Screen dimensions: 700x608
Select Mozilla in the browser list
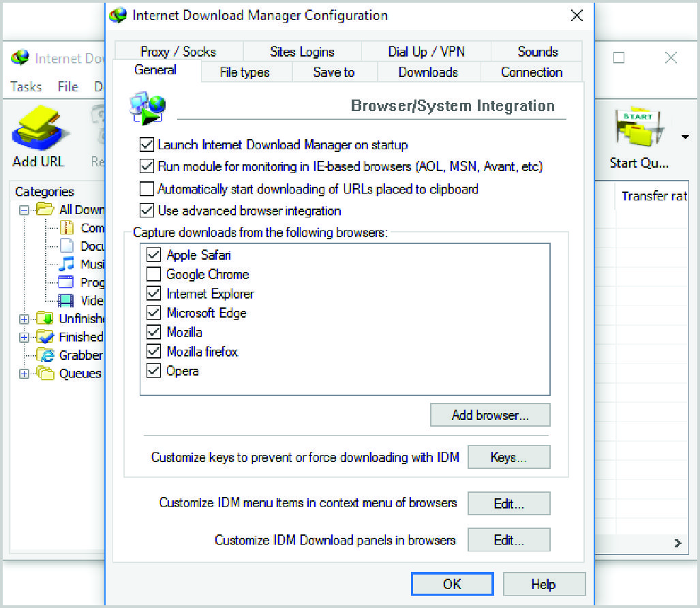tap(185, 332)
